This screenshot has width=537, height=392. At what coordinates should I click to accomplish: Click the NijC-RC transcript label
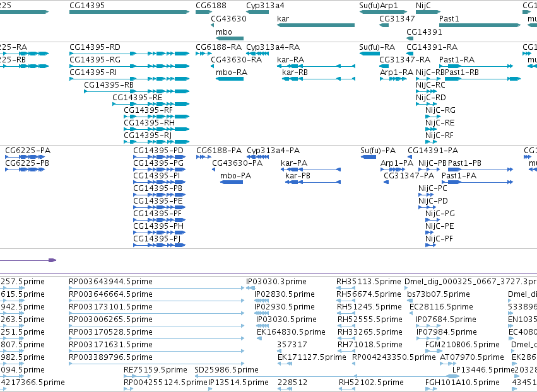pyautogui.click(x=430, y=85)
